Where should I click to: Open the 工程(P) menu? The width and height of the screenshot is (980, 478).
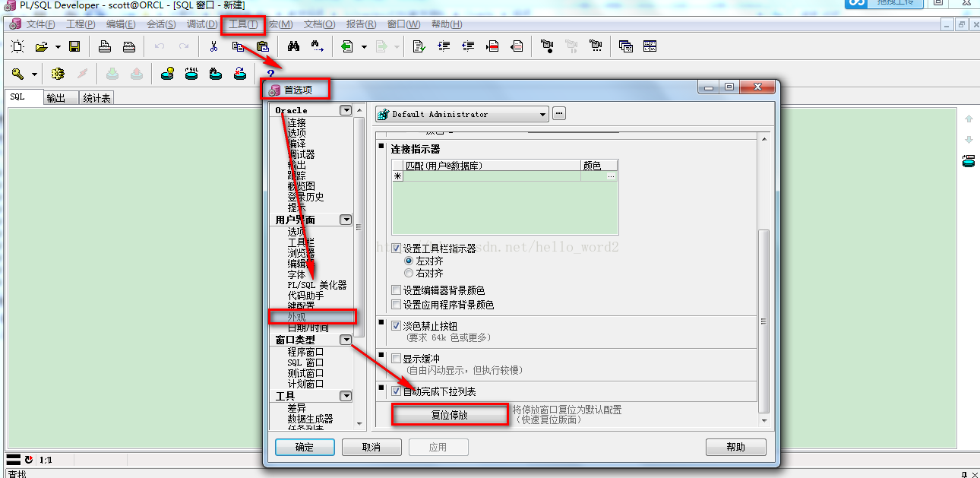(81, 24)
